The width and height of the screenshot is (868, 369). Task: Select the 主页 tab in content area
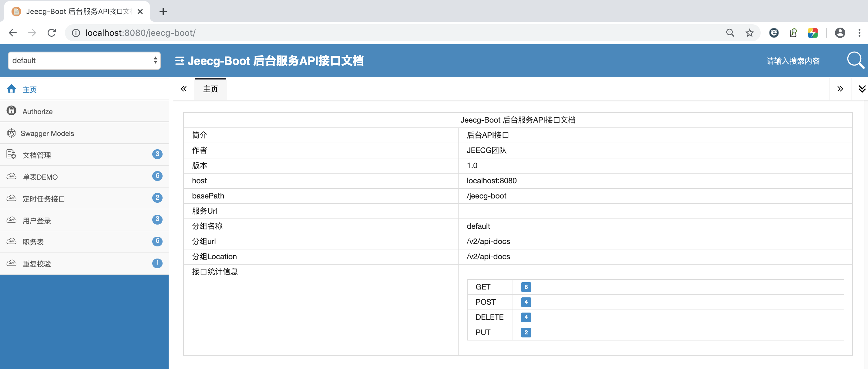210,89
